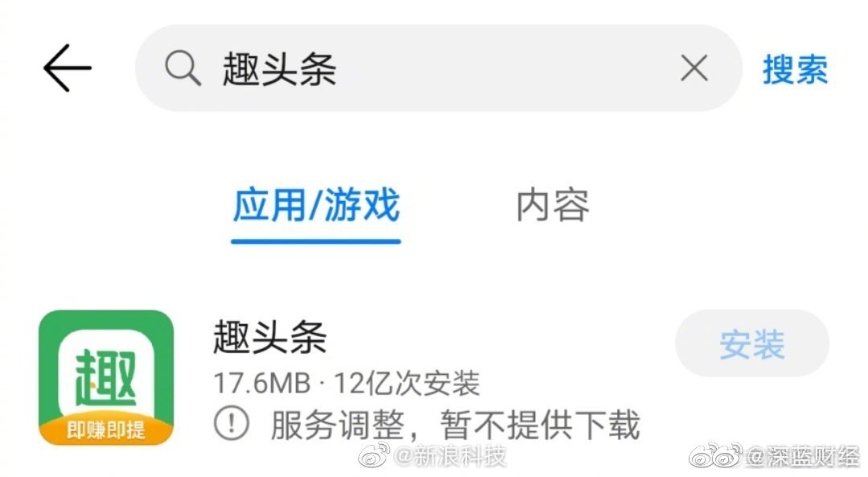Open the 趣头条 app title in results
Screen dimensions: 868x477
coord(270,337)
